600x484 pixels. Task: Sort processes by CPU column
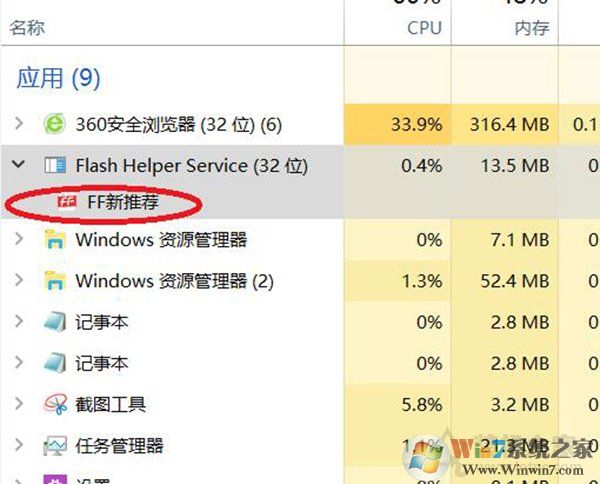pyautogui.click(x=424, y=28)
